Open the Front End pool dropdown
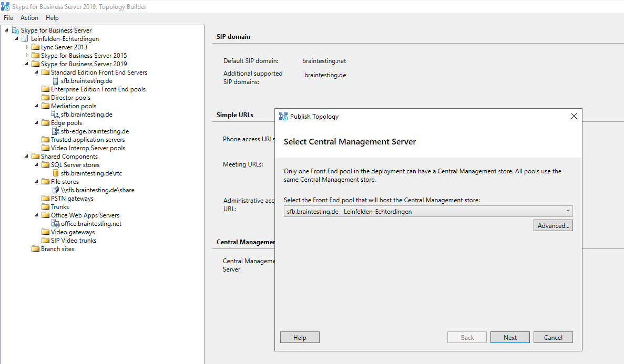This screenshot has height=364, width=624. click(568, 211)
